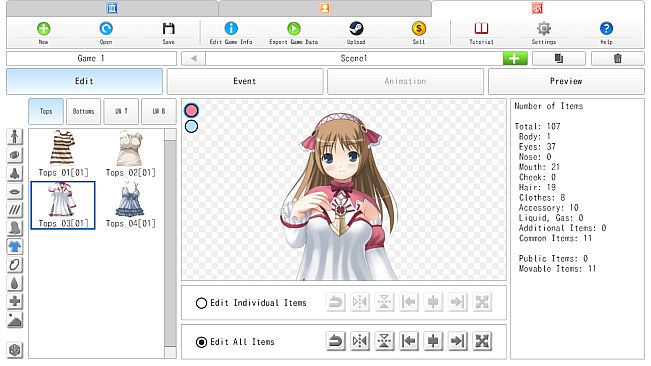Image resolution: width=651 pixels, height=366 pixels.
Task: Click the item list scrollbar down arrow
Action: click(x=170, y=353)
